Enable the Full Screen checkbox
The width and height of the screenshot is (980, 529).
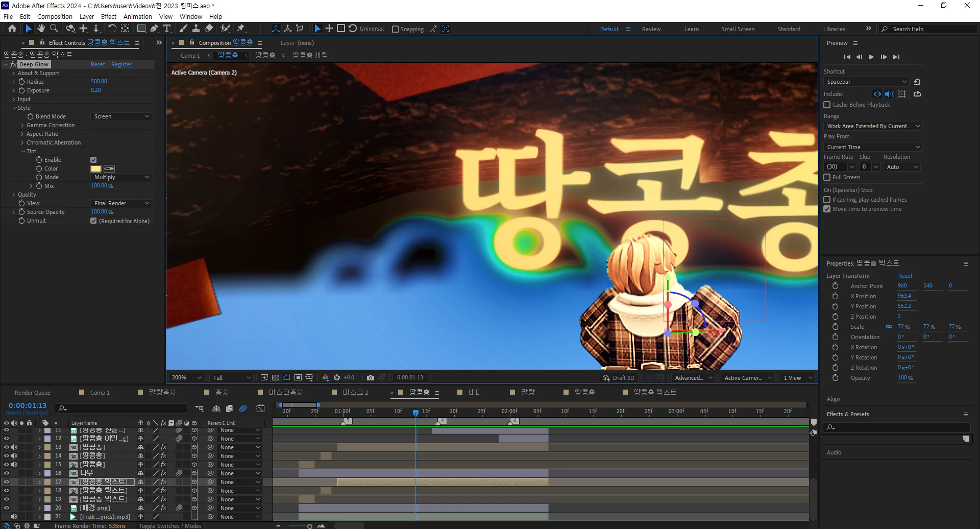pyautogui.click(x=827, y=177)
